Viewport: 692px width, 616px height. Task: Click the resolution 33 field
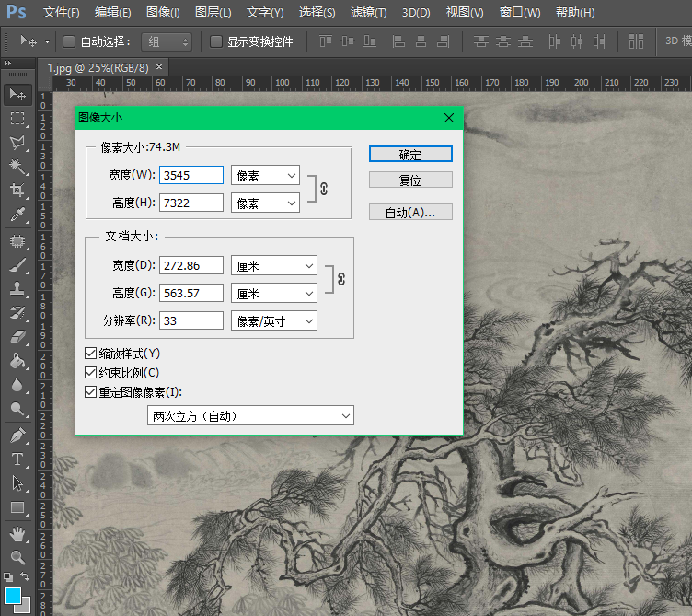[x=191, y=320]
